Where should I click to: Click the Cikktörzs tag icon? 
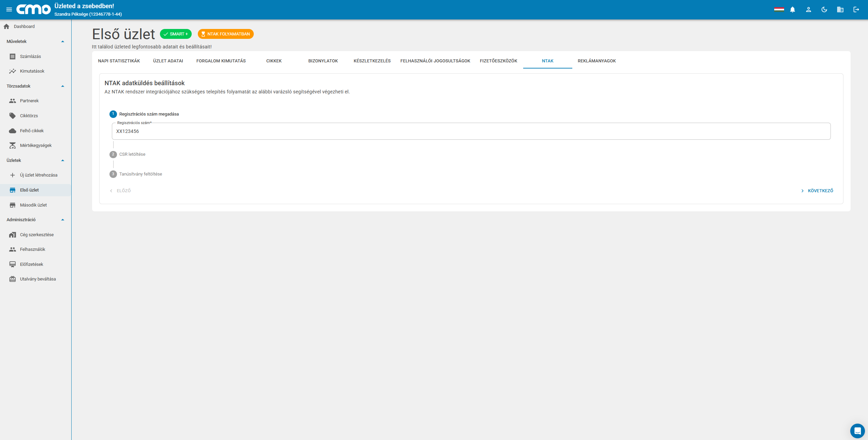[x=13, y=116]
